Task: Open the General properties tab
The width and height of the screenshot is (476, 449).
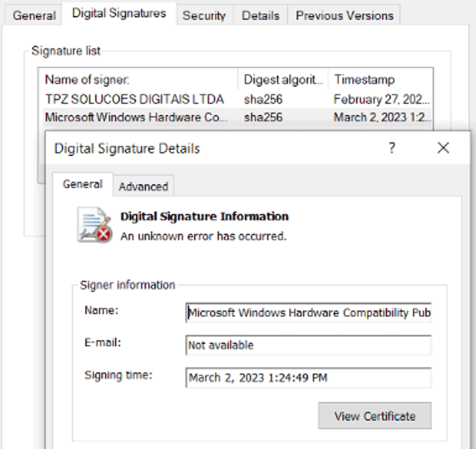Action: 34,15
